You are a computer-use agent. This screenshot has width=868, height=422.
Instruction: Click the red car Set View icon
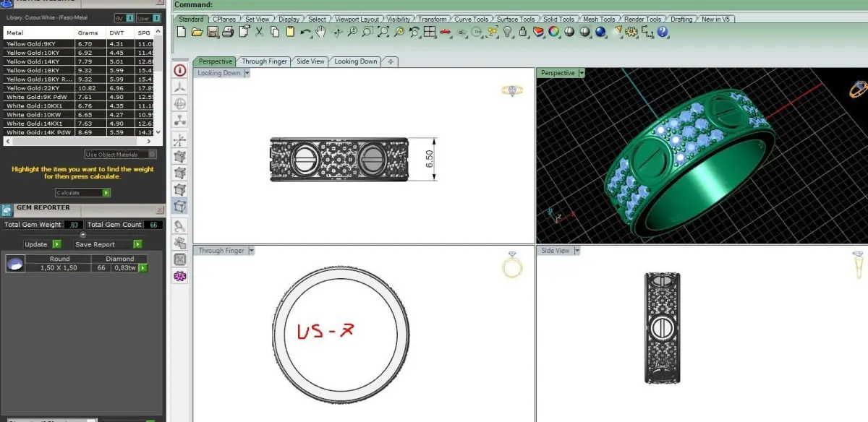click(x=446, y=31)
